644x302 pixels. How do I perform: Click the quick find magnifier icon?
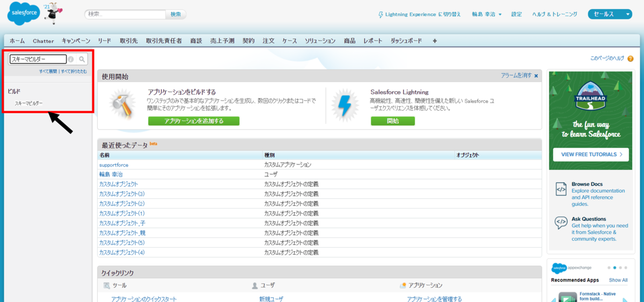82,59
